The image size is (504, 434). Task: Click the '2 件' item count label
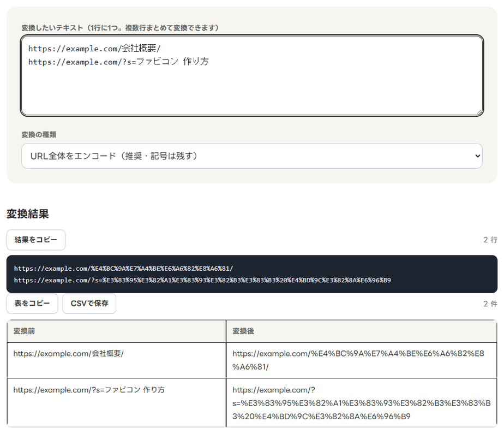[490, 304]
